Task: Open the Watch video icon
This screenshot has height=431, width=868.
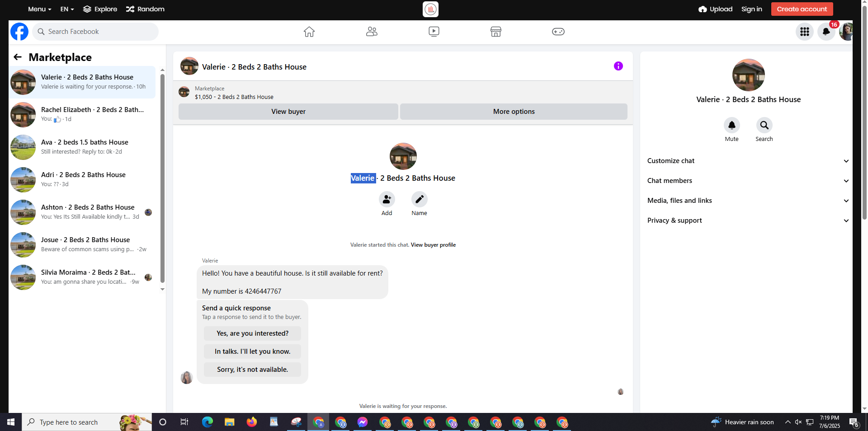Action: [434, 32]
